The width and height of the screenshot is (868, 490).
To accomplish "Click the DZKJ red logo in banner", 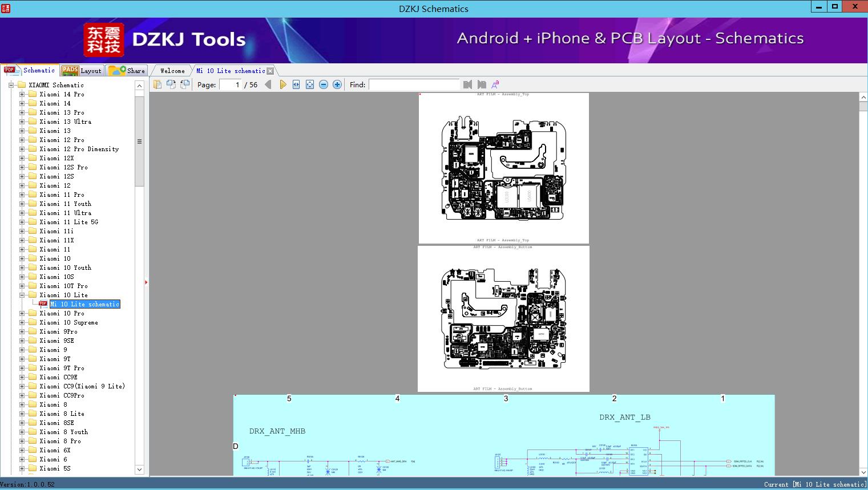I will (x=103, y=39).
